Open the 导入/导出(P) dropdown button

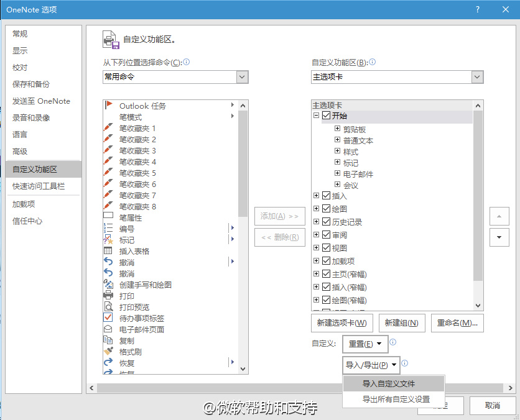click(x=371, y=365)
